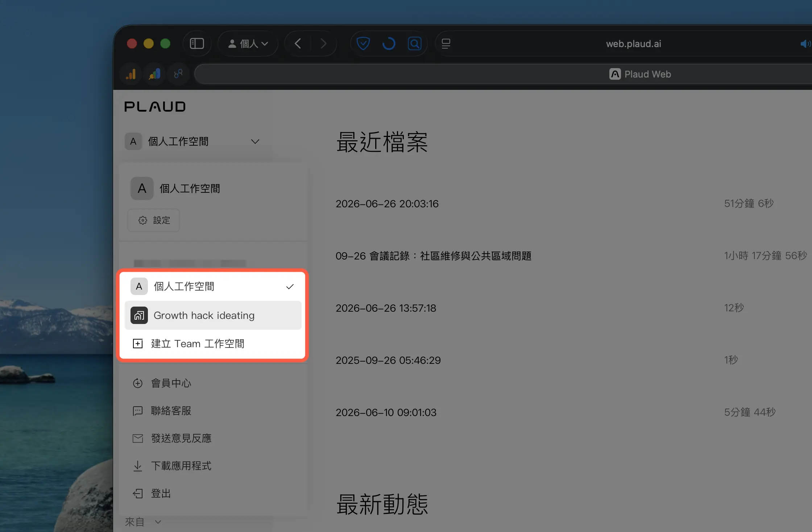
Task: Click the download arrow icon
Action: (x=138, y=466)
